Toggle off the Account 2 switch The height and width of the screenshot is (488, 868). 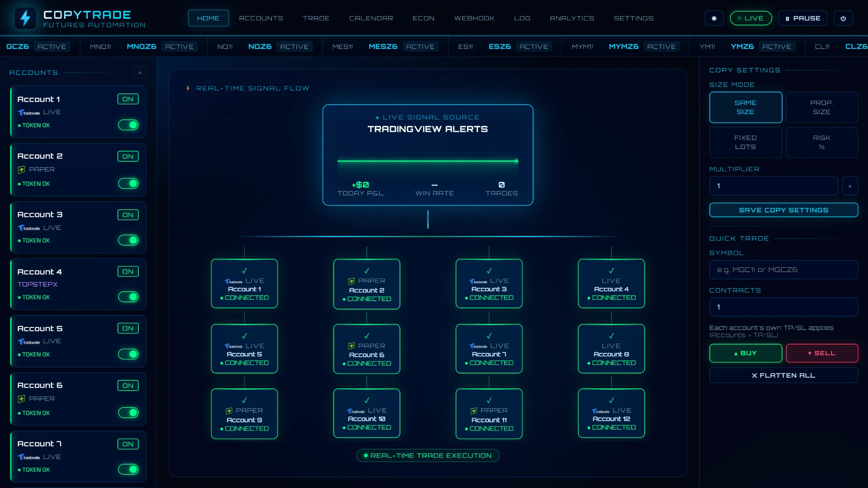[128, 184]
